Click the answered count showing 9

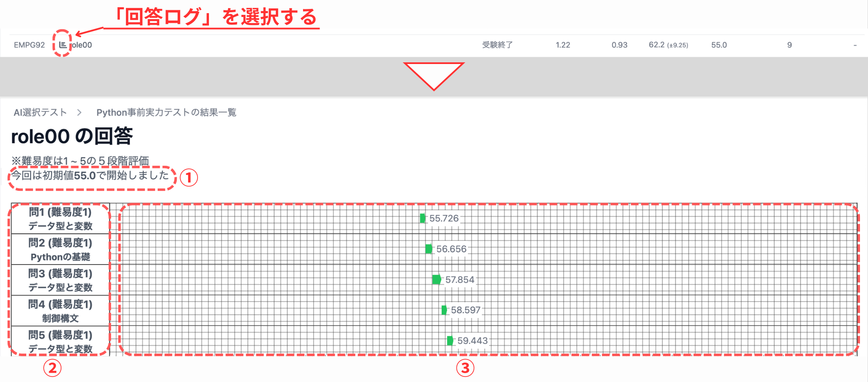pyautogui.click(x=789, y=45)
